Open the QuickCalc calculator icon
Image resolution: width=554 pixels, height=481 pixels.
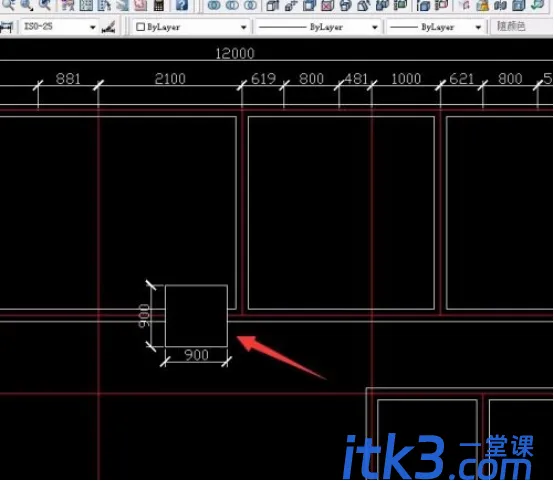tap(159, 5)
